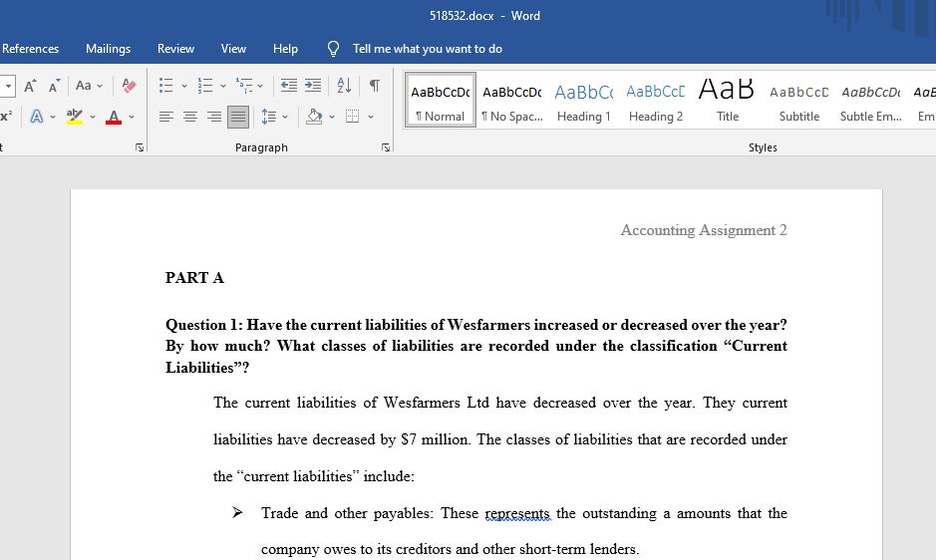Open the Bullets dropdown arrow
Viewport: 936px width, 560px height.
[183, 86]
